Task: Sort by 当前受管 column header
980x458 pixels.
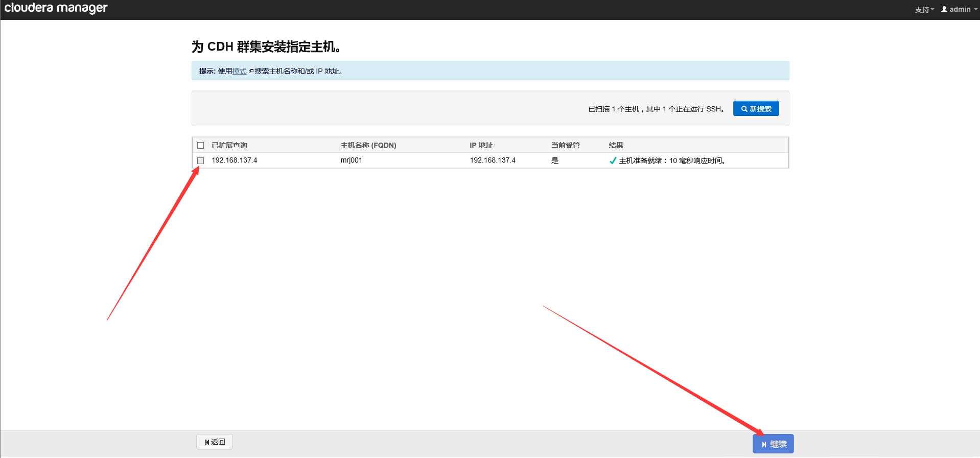Action: pyautogui.click(x=565, y=145)
